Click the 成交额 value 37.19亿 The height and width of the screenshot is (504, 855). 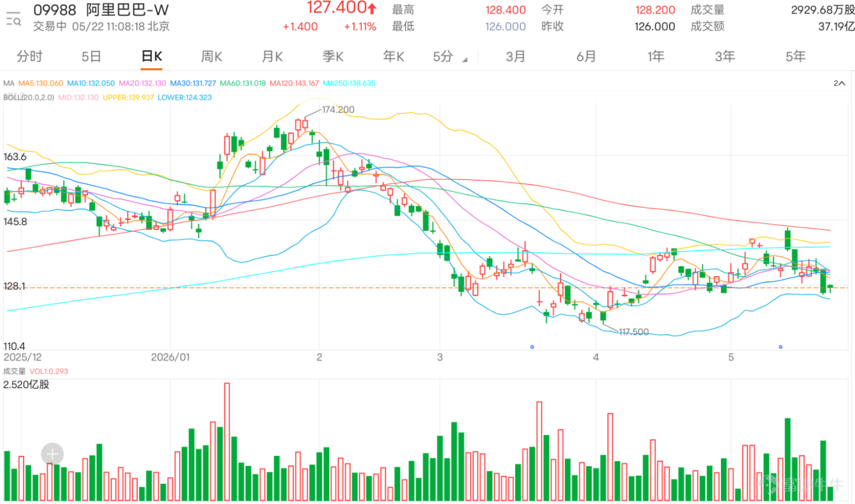pos(836,26)
